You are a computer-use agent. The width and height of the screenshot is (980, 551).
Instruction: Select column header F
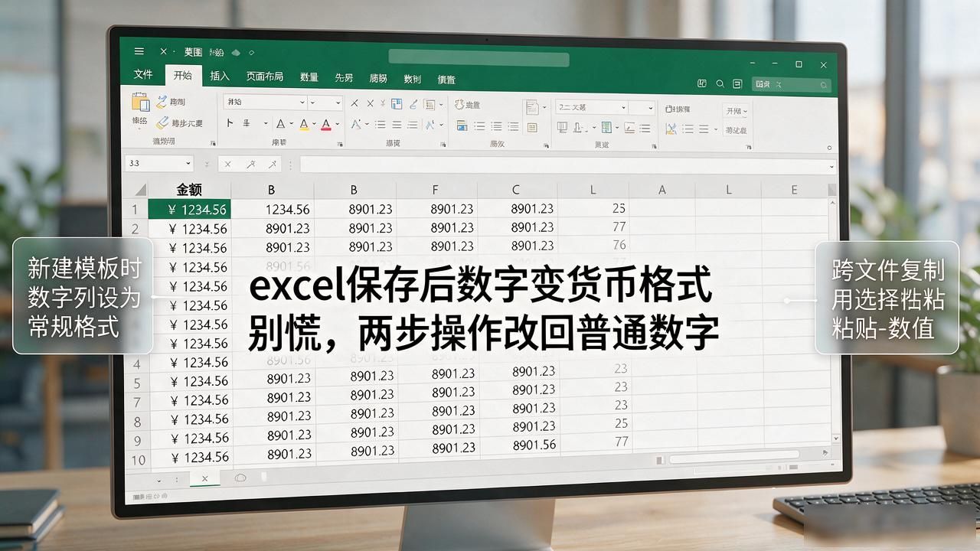[x=436, y=190]
